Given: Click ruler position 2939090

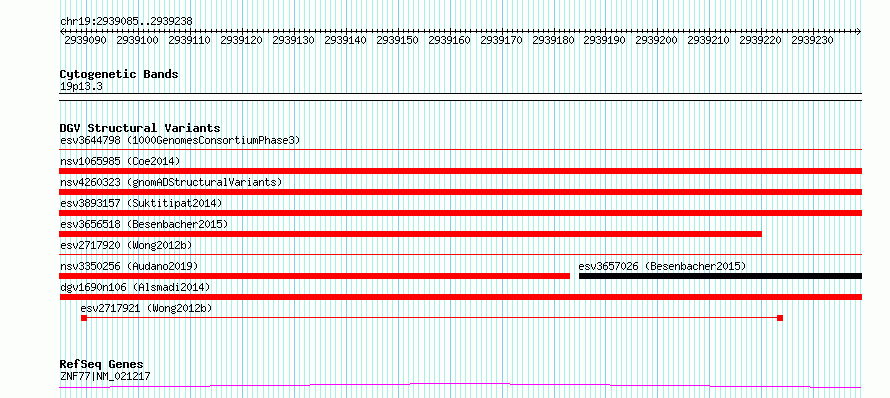Looking at the screenshot, I should pos(85,40).
